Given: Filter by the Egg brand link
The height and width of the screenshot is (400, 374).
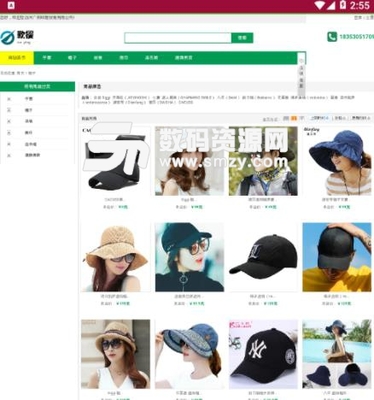Looking at the screenshot, I should click(x=105, y=98).
